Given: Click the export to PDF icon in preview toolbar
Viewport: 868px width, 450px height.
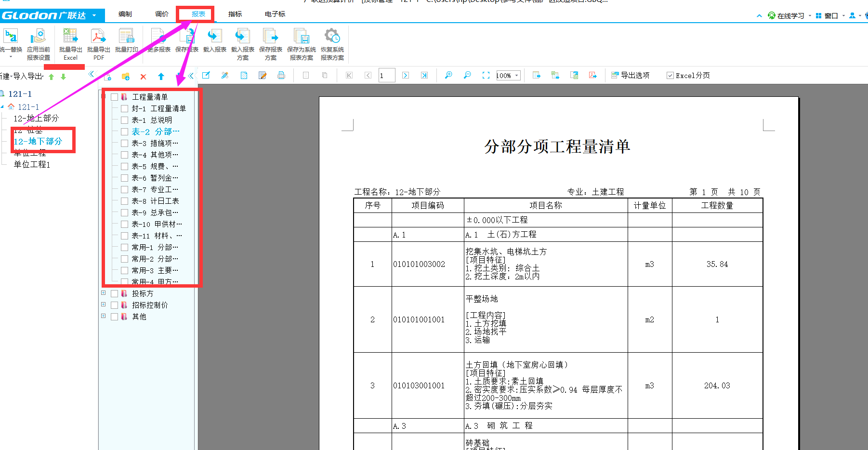Looking at the screenshot, I should point(593,75).
